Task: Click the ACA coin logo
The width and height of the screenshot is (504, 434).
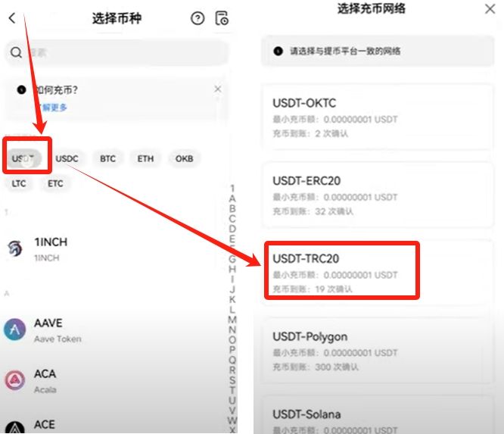Action: pos(14,380)
